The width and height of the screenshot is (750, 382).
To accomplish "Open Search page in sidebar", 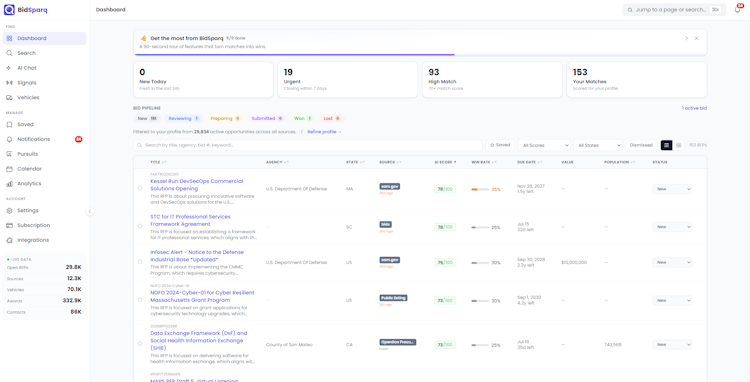I will coord(44,53).
